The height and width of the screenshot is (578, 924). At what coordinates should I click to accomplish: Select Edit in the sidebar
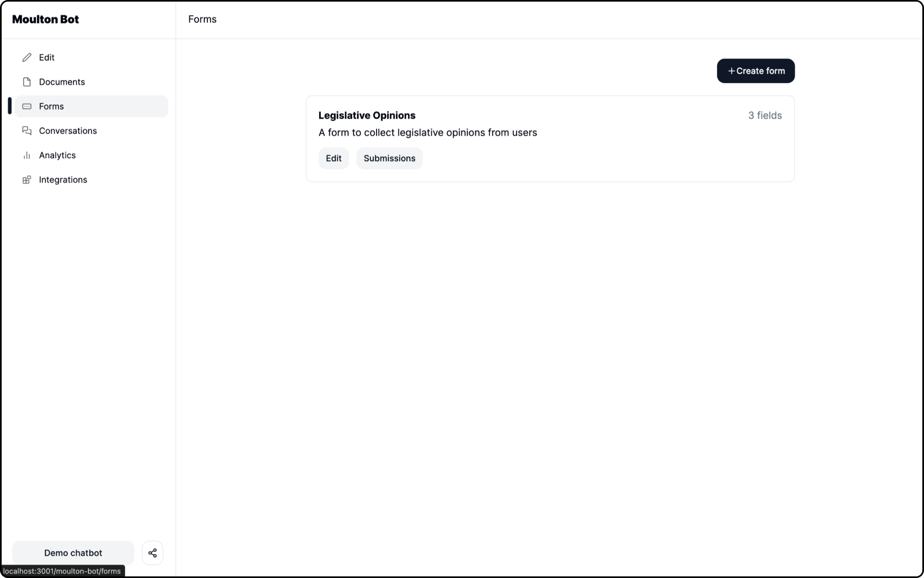click(46, 57)
